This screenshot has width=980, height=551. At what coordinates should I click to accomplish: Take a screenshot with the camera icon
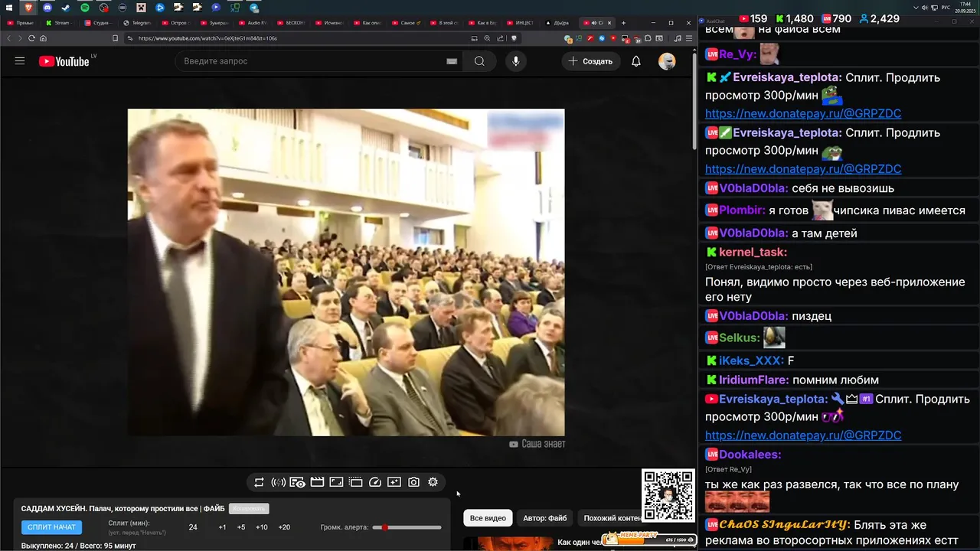point(413,482)
